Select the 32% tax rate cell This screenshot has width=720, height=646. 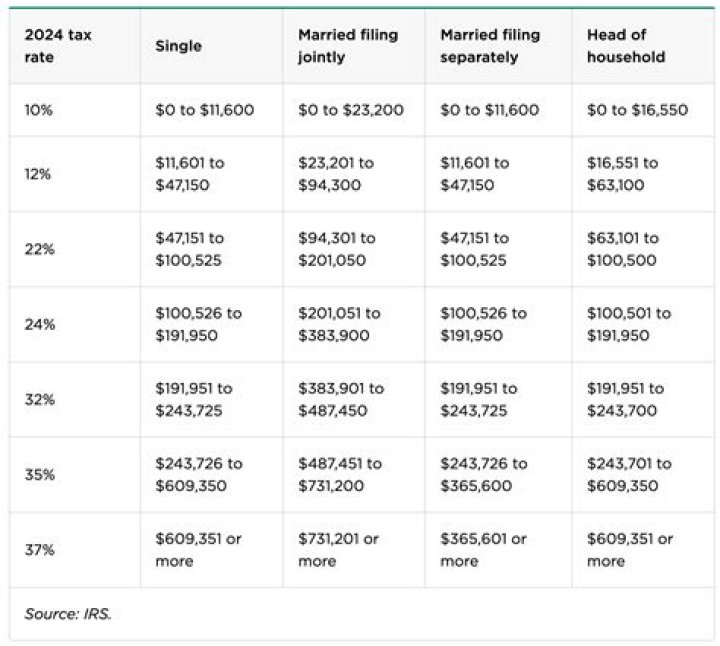click(x=39, y=399)
